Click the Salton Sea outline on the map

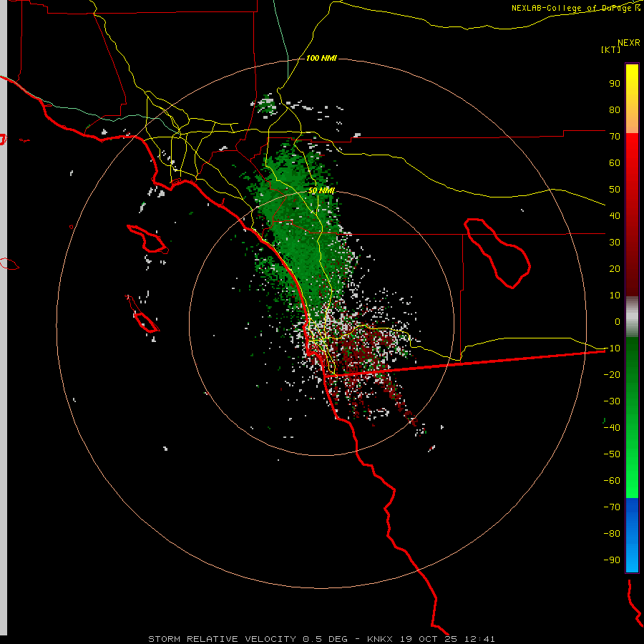pos(497,253)
